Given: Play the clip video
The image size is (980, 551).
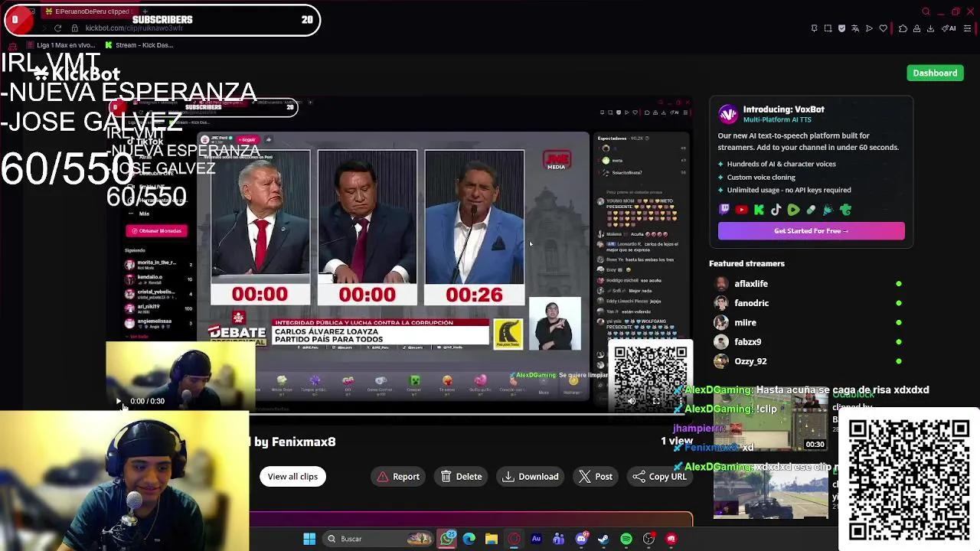Looking at the screenshot, I should point(119,401).
